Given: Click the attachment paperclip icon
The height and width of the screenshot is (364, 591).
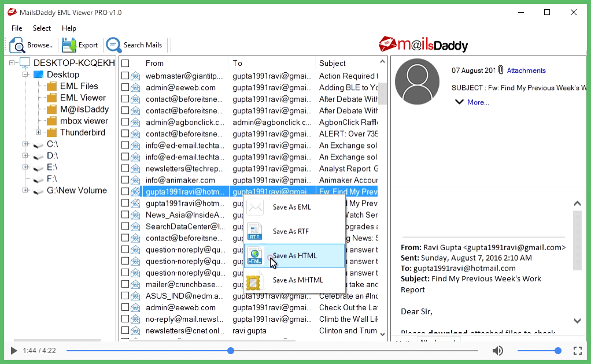Looking at the screenshot, I should tap(501, 70).
